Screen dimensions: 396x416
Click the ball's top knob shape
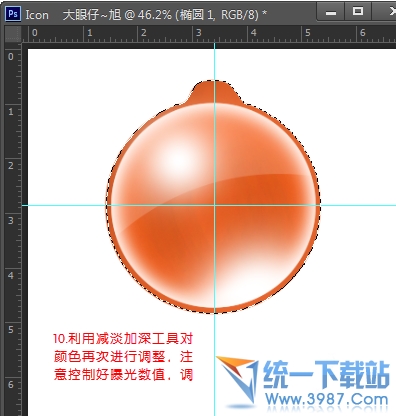(215, 92)
